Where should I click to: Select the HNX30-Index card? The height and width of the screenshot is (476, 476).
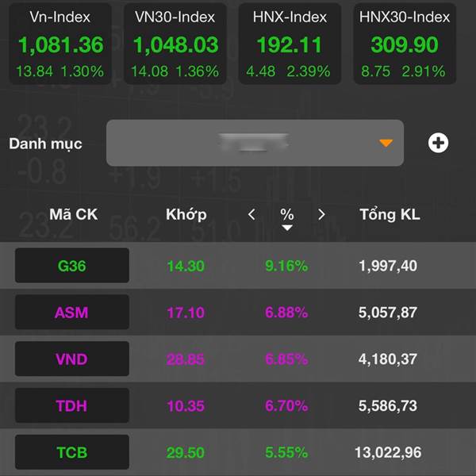click(x=405, y=44)
